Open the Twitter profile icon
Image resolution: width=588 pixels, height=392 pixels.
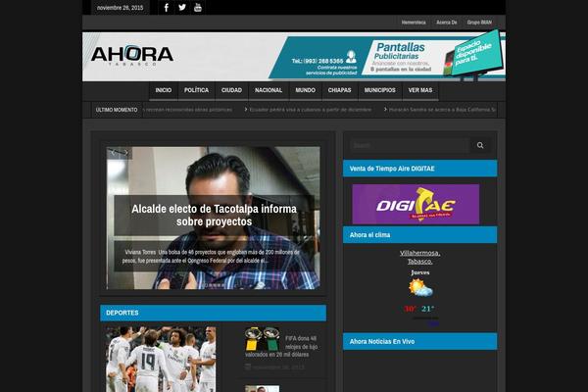tap(182, 8)
